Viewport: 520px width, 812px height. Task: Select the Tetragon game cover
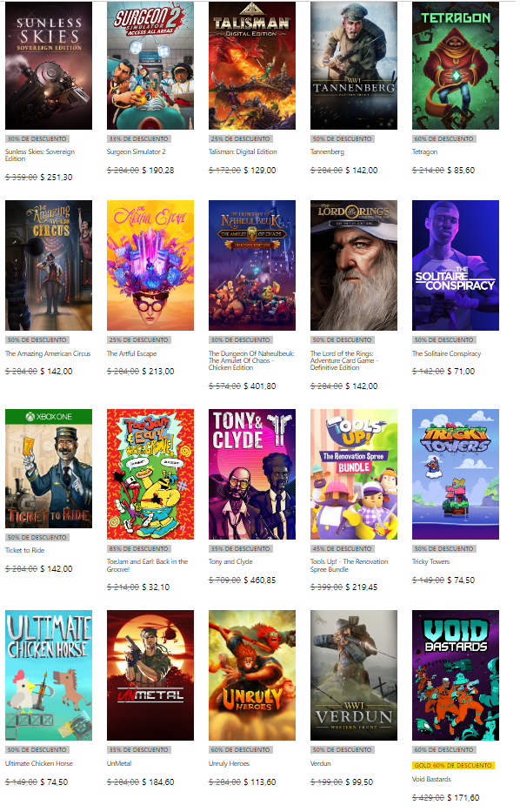click(x=456, y=66)
